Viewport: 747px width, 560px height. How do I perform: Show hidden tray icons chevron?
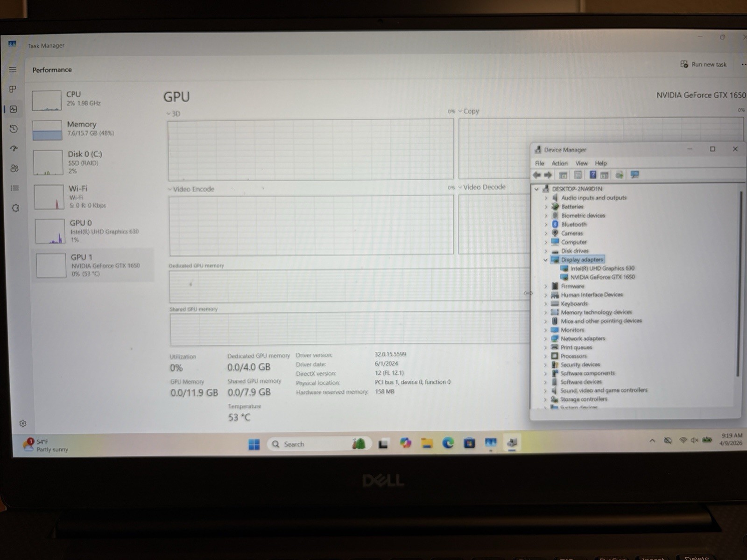(652, 441)
